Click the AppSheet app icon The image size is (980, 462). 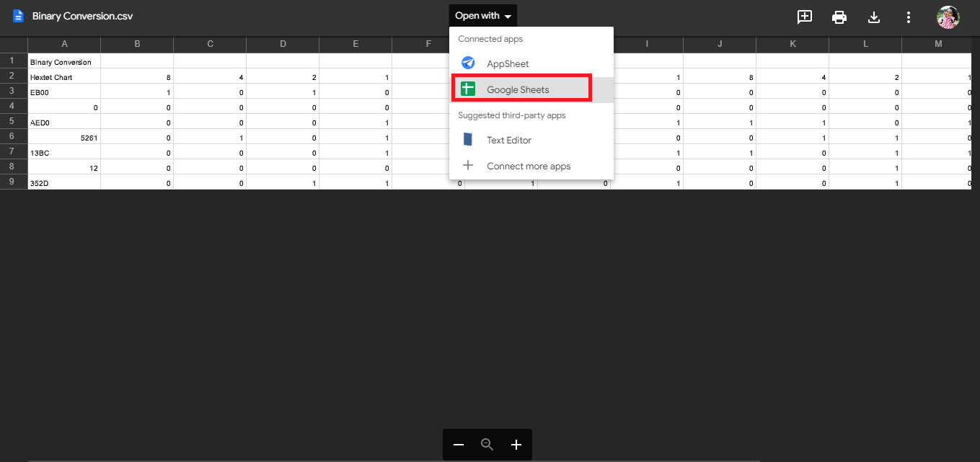point(468,63)
